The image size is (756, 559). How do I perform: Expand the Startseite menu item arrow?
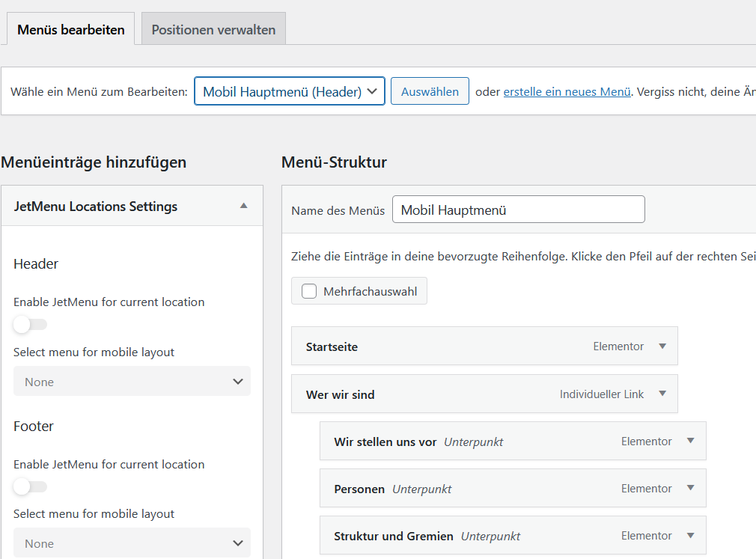[x=662, y=346]
